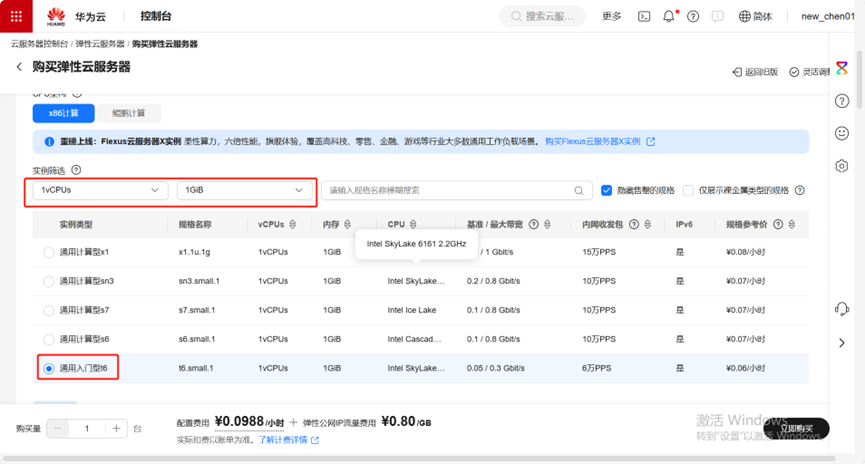Open the feedback message icon in the top bar
Image resolution: width=865 pixels, height=464 pixels.
pos(717,17)
